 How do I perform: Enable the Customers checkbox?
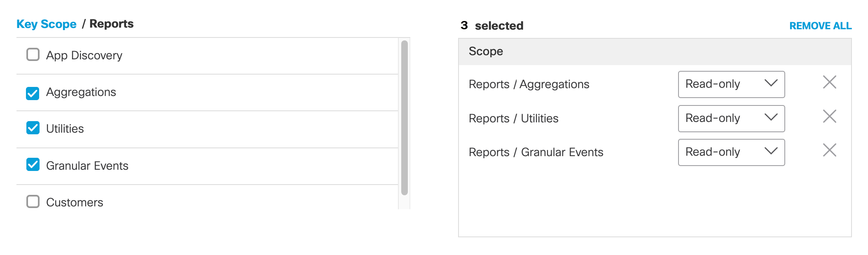(x=33, y=201)
